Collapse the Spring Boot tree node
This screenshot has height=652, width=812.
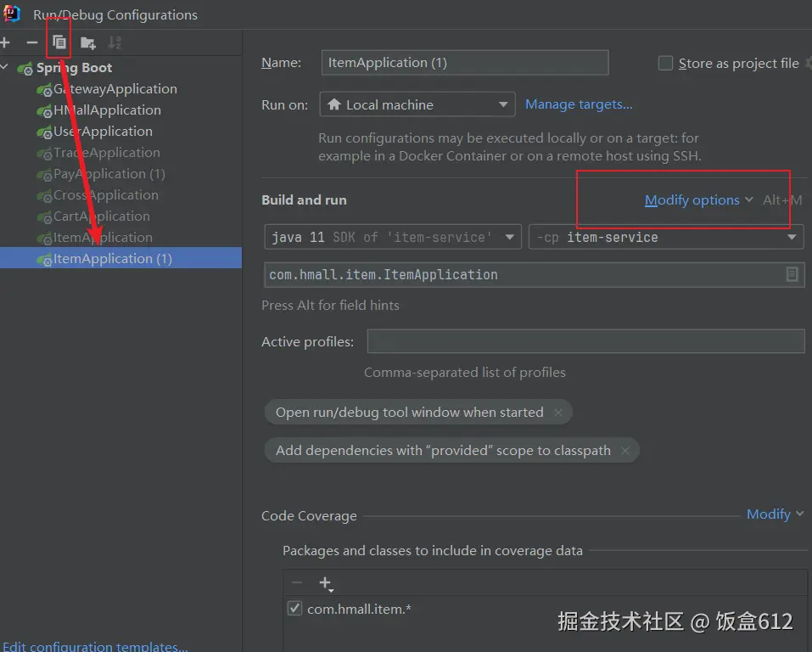(4, 67)
